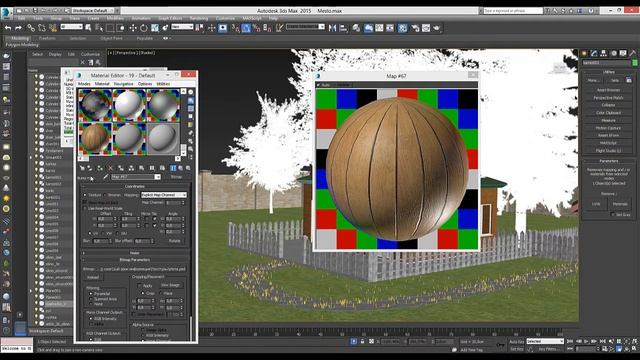
Task: Click the object color swatch beside name
Action: click(635, 63)
